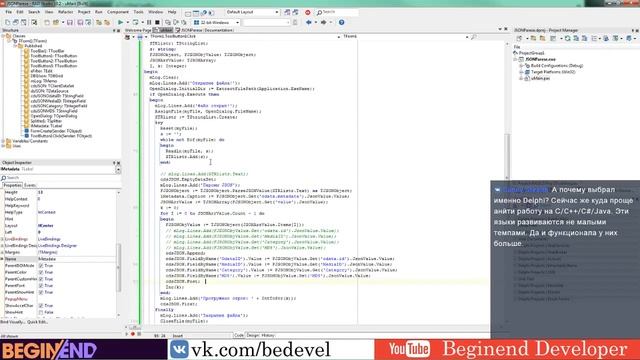Click the red breakpoint icon below the editor
Viewport: 640px width, 360px height.
pos(133,334)
